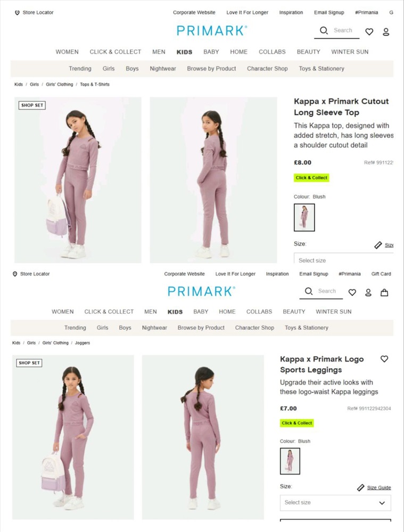
Task: Open the KIDS menu in top navigation
Action: coord(184,52)
